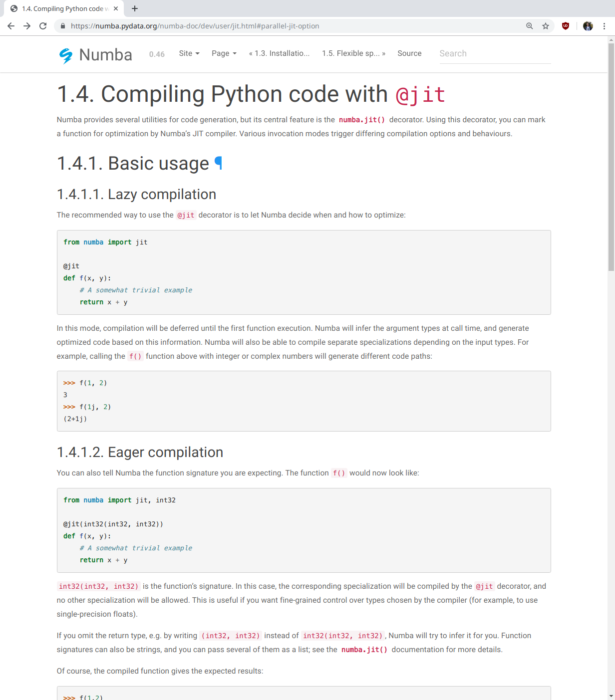The height and width of the screenshot is (700, 615).
Task: Open the user profile avatar
Action: pos(588,26)
